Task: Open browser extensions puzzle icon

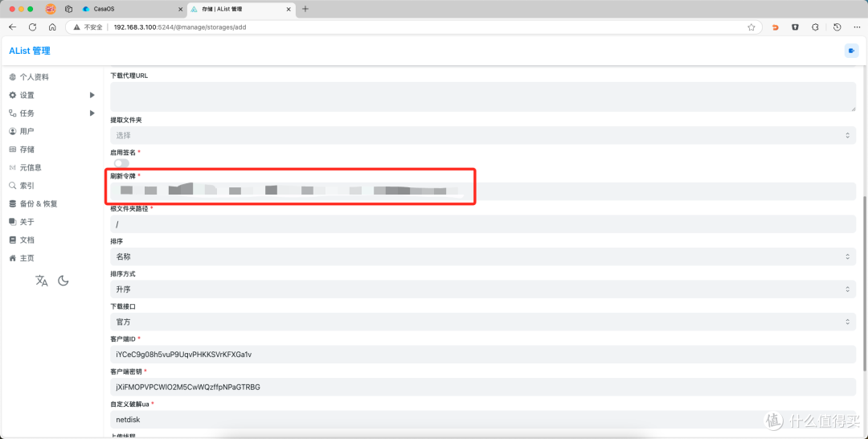Action: point(815,27)
